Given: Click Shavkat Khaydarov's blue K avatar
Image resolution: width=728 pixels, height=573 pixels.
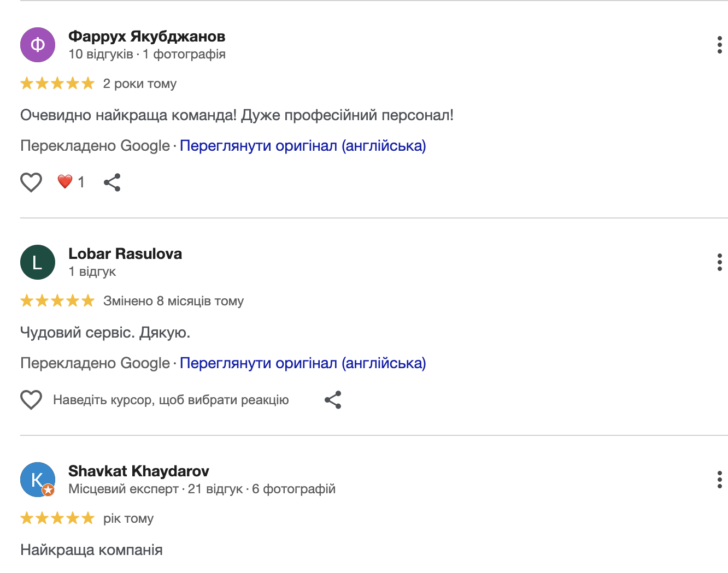Looking at the screenshot, I should point(37,479).
